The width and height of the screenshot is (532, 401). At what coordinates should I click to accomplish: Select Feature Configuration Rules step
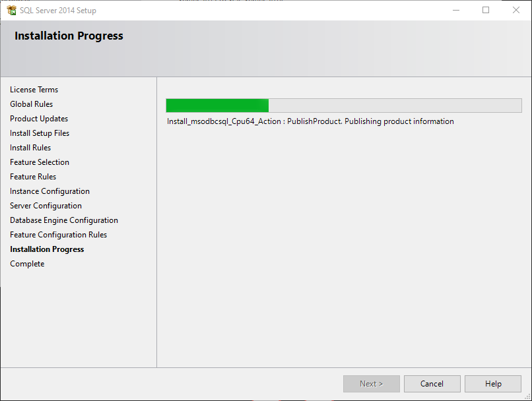pos(58,235)
